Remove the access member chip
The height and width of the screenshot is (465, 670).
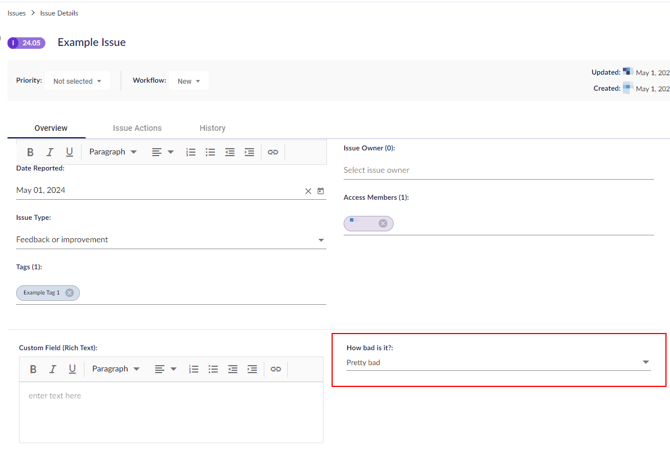tap(383, 224)
